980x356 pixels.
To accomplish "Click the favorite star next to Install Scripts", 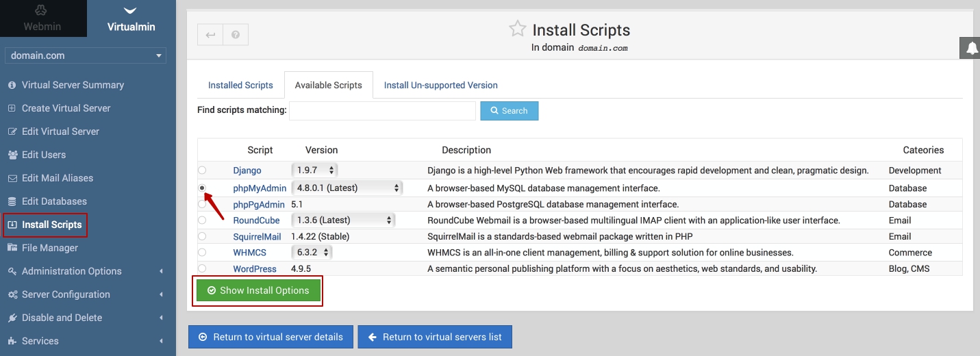I will (517, 29).
